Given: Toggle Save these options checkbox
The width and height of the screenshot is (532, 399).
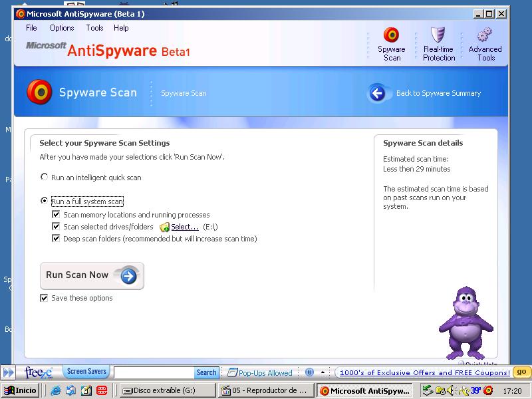Looking at the screenshot, I should point(44,298).
